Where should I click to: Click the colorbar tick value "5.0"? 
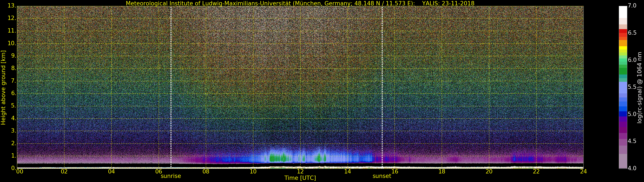point(632,114)
